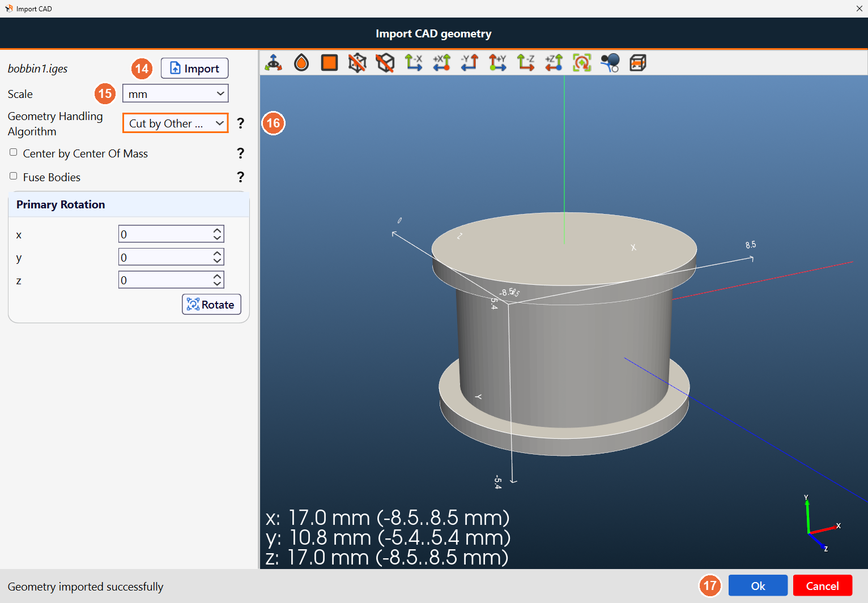Set view along -Z axis
The width and height of the screenshot is (868, 603).
(526, 63)
